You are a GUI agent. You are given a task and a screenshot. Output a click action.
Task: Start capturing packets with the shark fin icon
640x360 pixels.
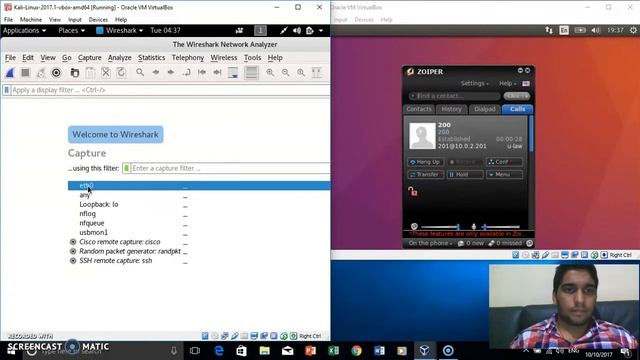coord(10,73)
